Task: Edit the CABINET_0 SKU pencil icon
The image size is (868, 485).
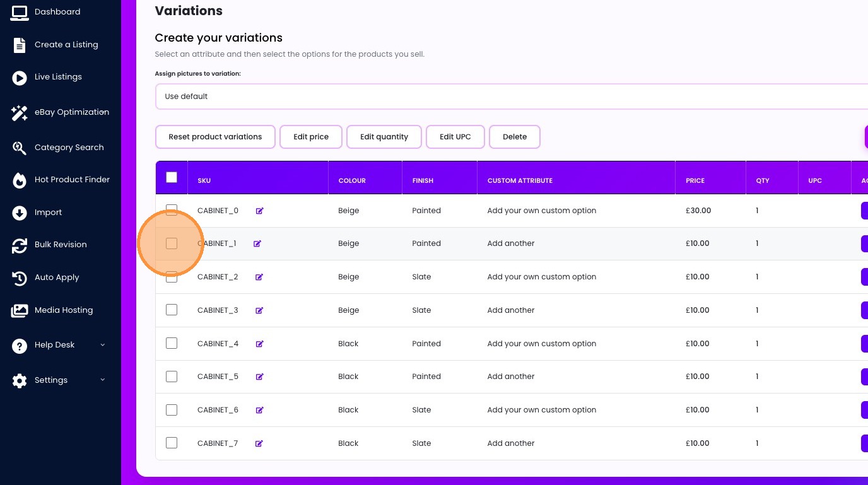Action: [x=259, y=211]
